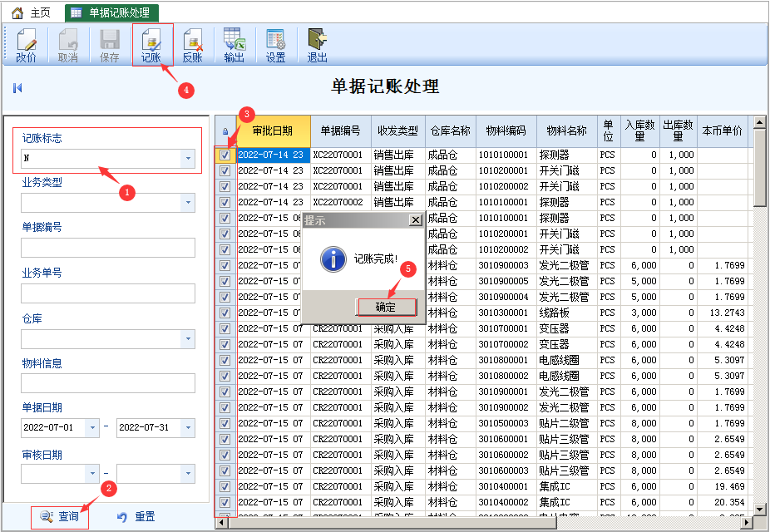Click the 物料信息 input field
Image resolution: width=770 pixels, height=532 pixels.
tap(108, 383)
